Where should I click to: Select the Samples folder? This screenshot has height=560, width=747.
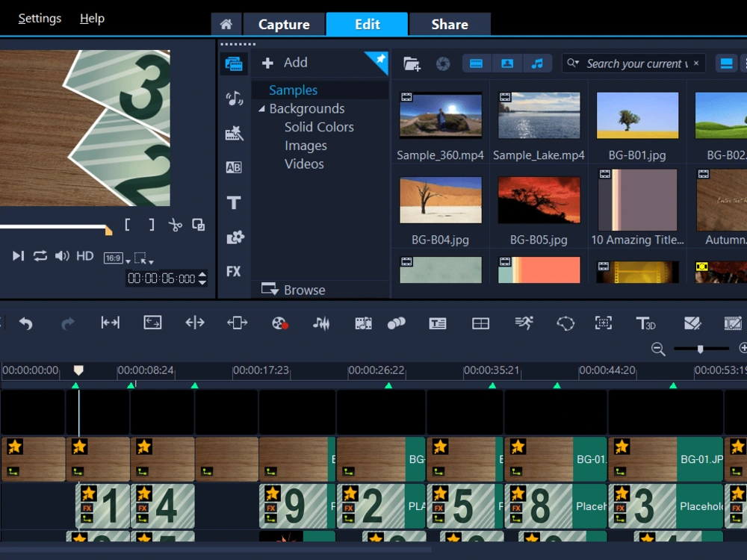point(293,90)
